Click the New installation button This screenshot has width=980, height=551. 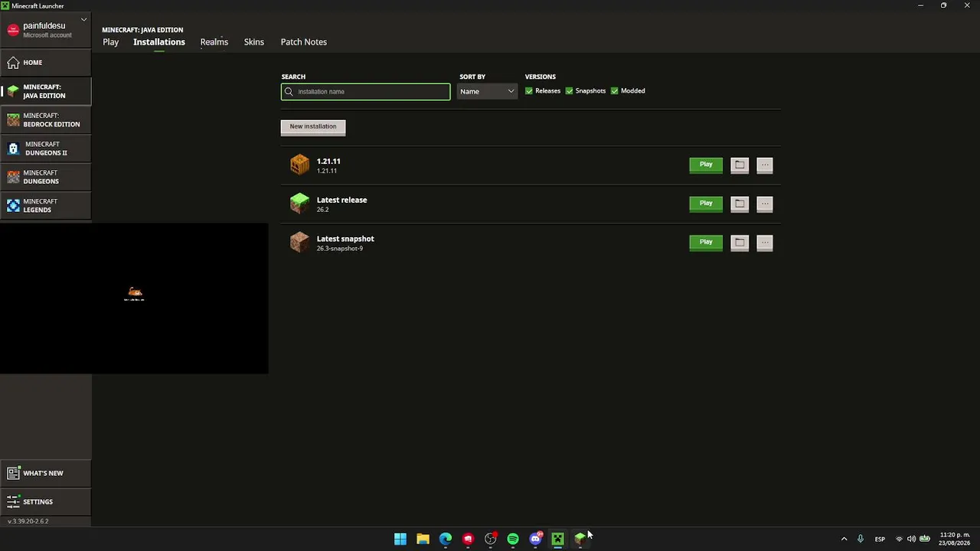click(313, 127)
